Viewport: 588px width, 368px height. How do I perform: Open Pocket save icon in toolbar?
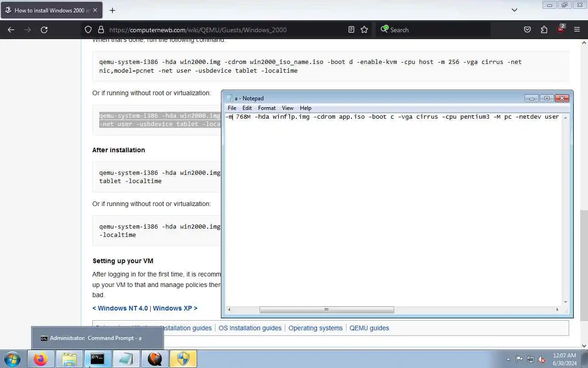[527, 29]
